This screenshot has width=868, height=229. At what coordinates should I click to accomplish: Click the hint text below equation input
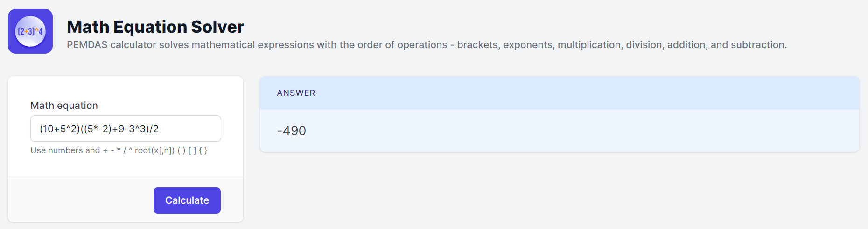click(119, 150)
